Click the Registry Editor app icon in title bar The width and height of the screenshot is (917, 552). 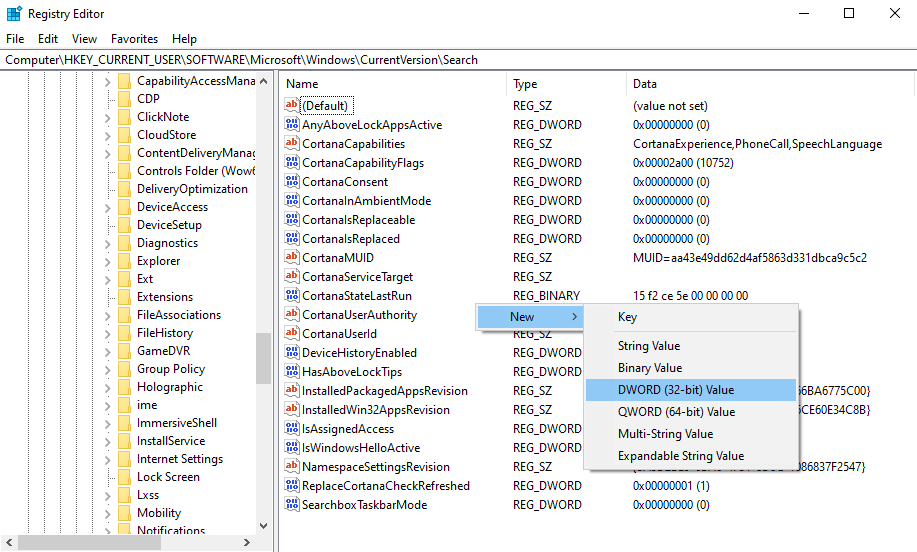pos(14,13)
